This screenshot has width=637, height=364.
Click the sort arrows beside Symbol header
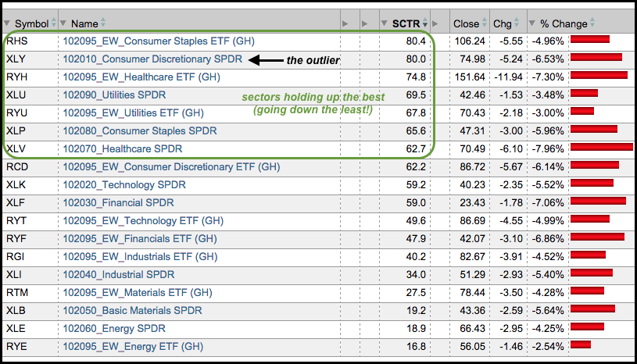(53, 23)
